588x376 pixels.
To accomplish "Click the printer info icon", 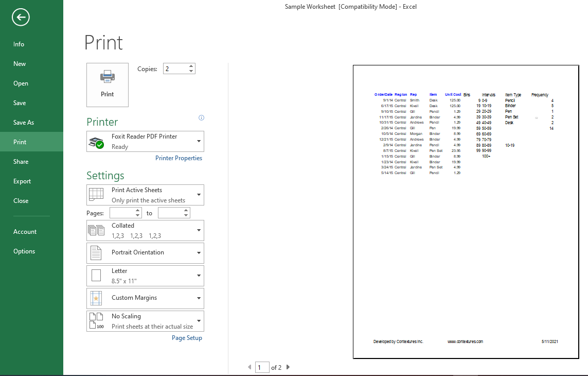I will (201, 118).
